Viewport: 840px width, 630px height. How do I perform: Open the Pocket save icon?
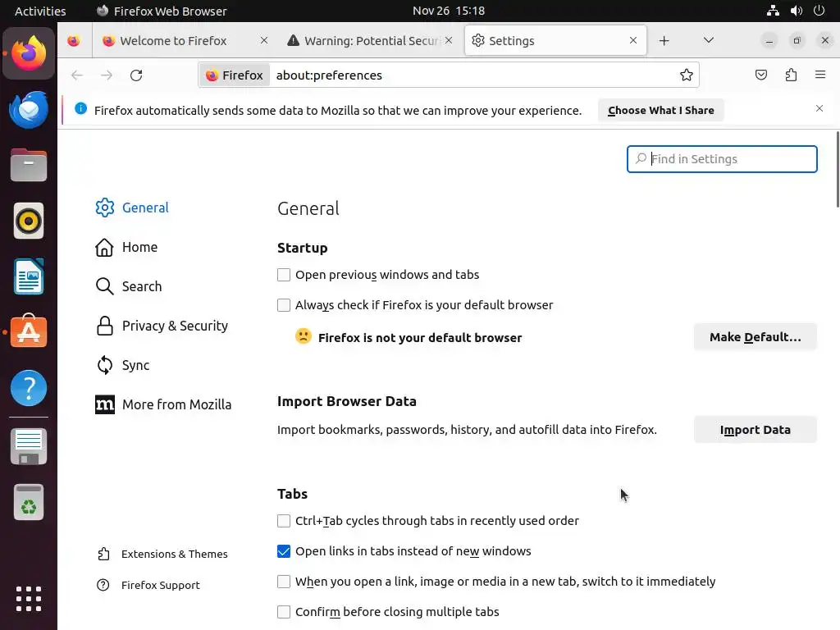tap(761, 75)
